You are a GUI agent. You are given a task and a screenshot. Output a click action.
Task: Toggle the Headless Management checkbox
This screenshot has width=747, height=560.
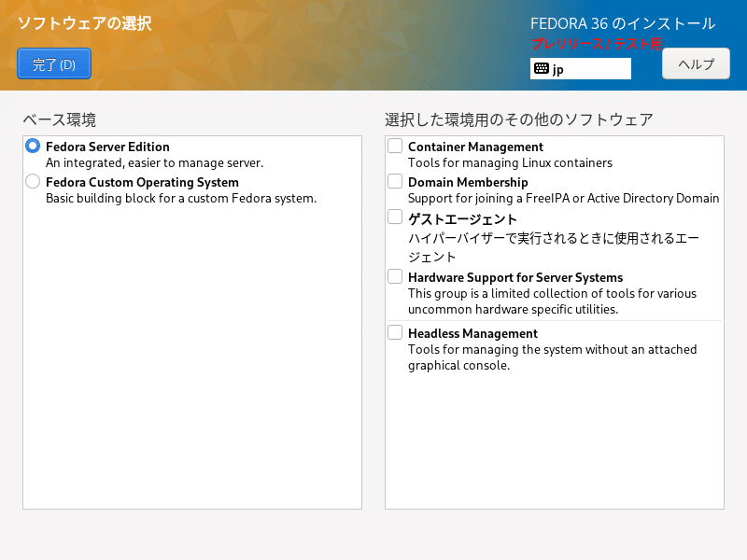coord(395,332)
